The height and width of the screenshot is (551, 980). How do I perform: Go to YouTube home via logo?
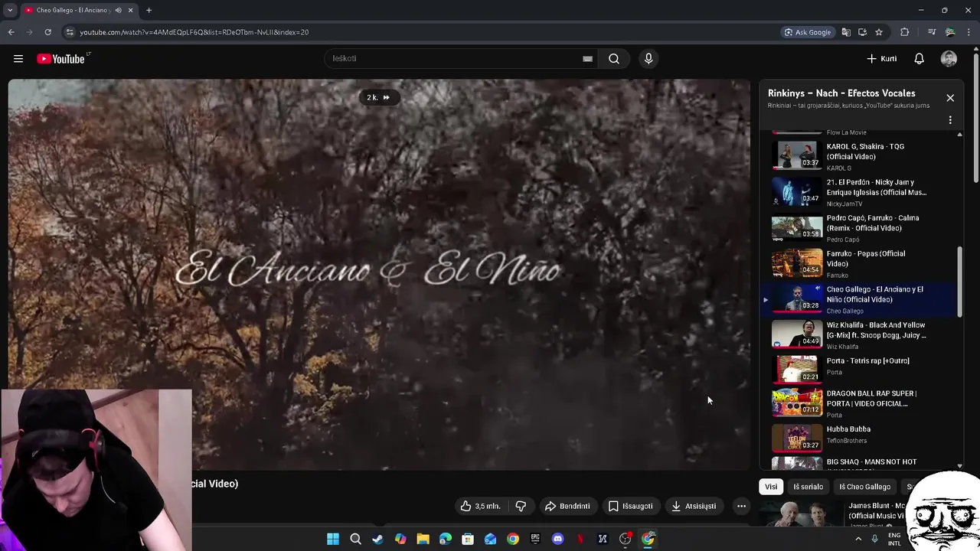coord(60,59)
